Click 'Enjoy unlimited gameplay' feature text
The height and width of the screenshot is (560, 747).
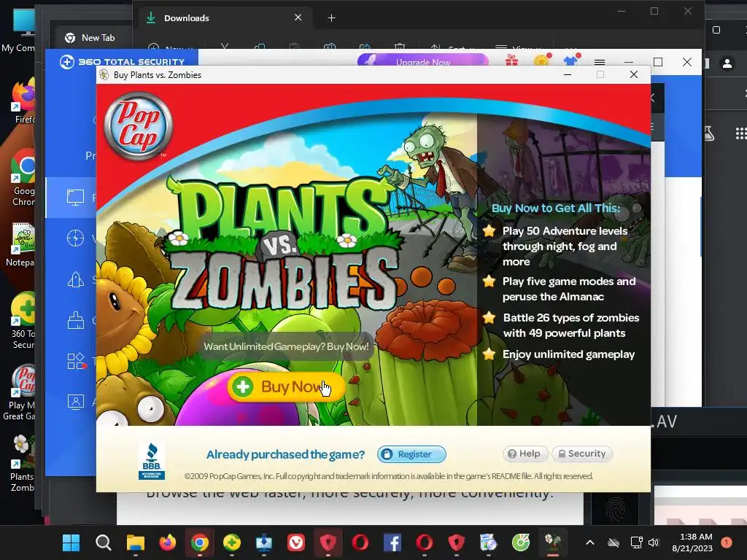coord(568,354)
